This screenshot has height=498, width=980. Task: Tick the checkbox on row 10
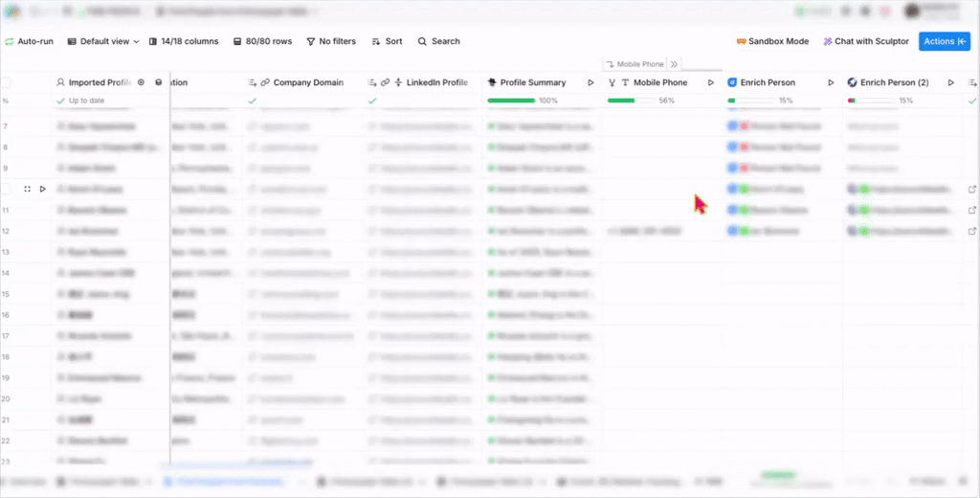click(6, 189)
